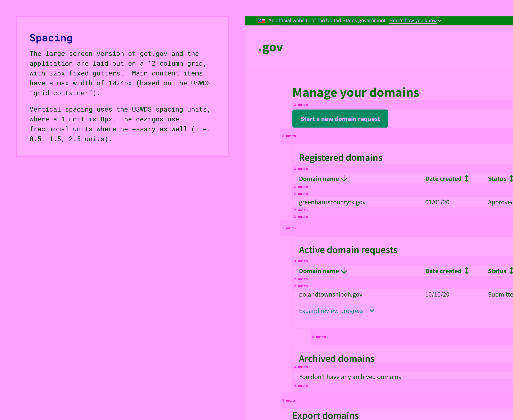This screenshot has width=513, height=420.
Task: Click the Export domains heading
Action: [325, 415]
